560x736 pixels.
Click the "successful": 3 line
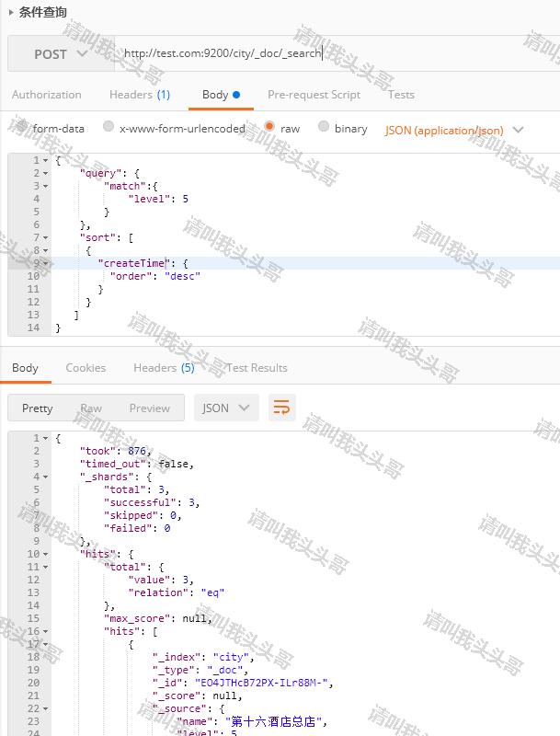click(x=152, y=502)
